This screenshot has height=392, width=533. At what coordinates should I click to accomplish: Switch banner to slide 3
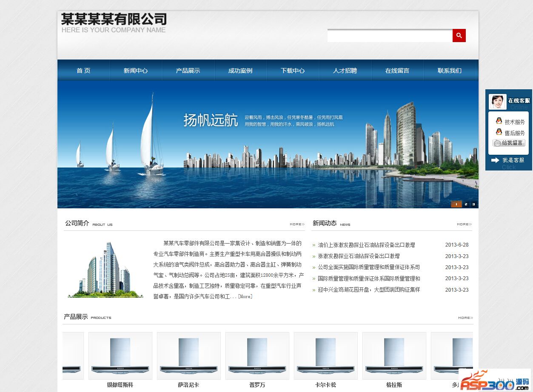473,205
